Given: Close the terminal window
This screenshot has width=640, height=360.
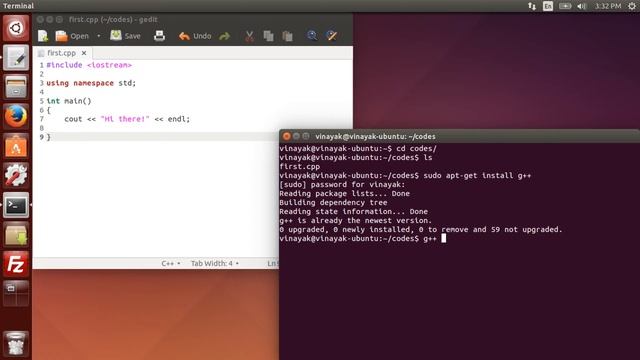Looking at the screenshot, I should [287, 136].
